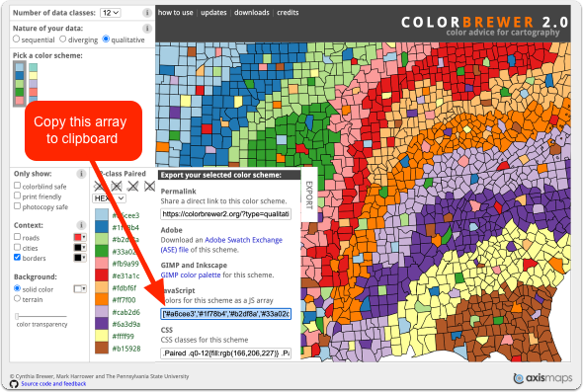Screen dimensions: 583x392
Task: Select solid color background radio
Action: point(17,288)
